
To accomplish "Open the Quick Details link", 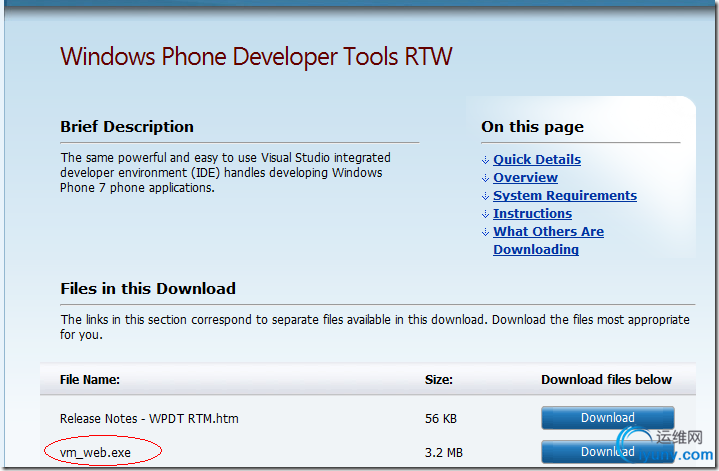I will (x=537, y=160).
